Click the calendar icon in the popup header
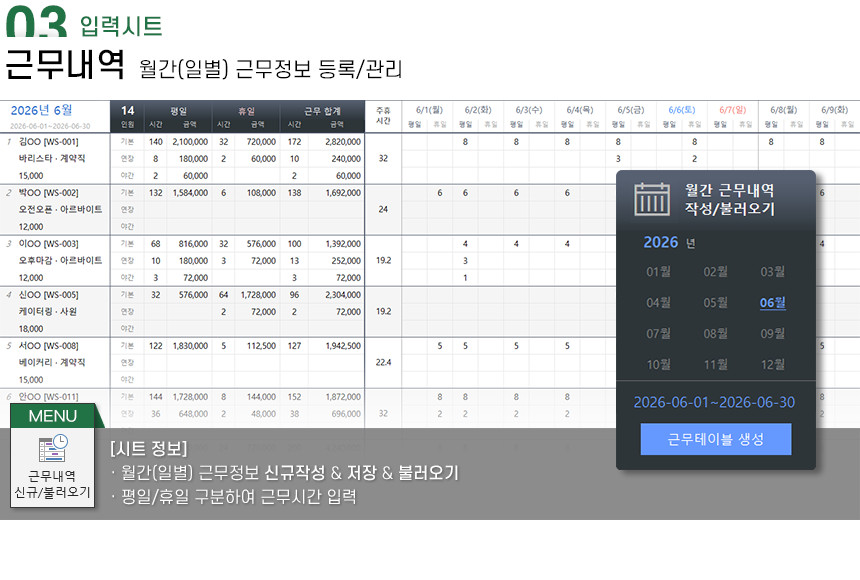This screenshot has height=580, width=860. tap(652, 199)
